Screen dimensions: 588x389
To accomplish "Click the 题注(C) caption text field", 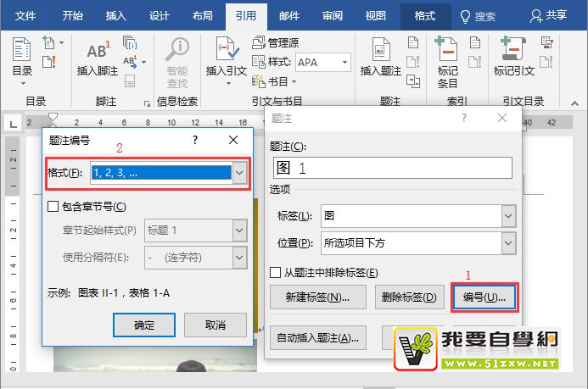I will 393,168.
